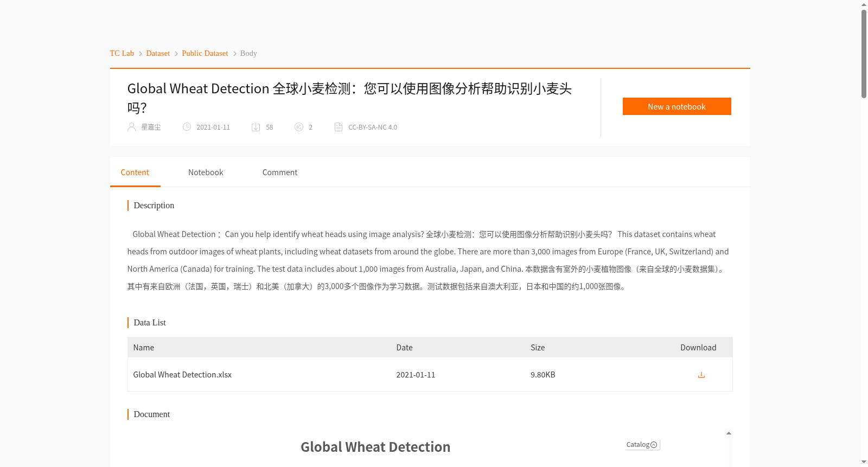Click New a notebook button
868x467 pixels.
click(676, 106)
